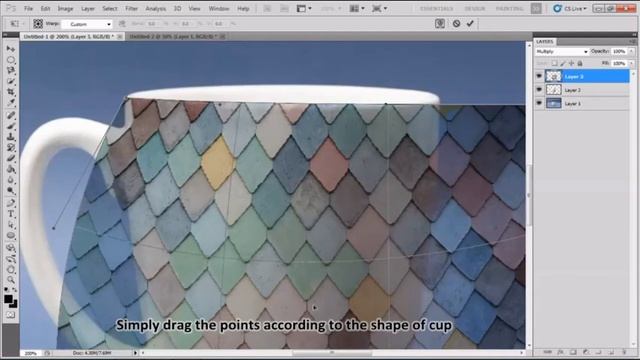Select the Horizontal Type tool
Viewport: 640px width, 360px height.
pos(11,214)
